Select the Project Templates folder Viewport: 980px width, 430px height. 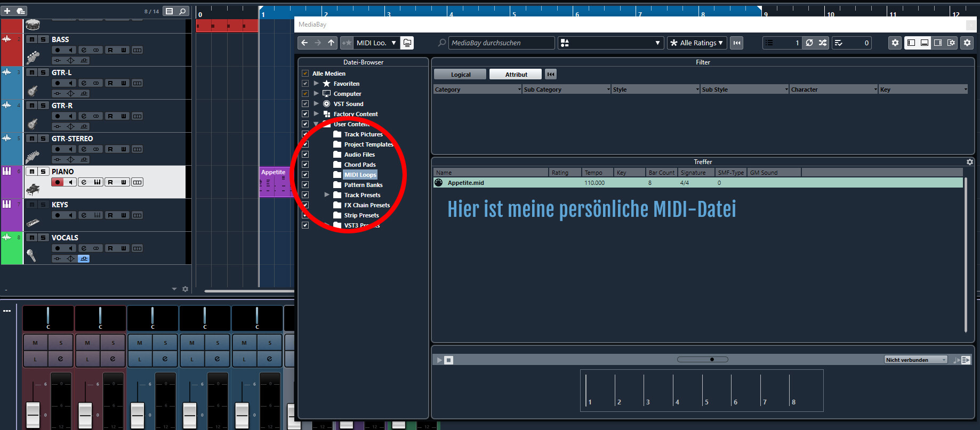[368, 144]
